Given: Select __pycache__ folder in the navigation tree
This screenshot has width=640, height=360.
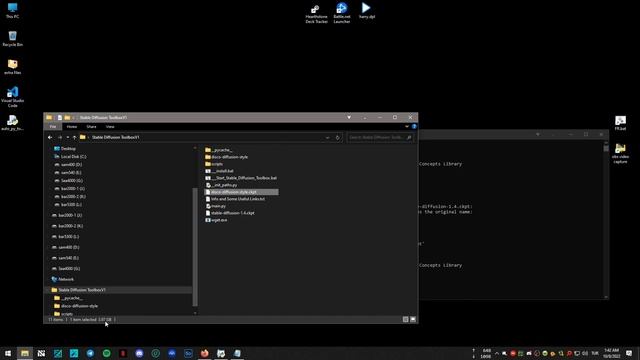Looking at the screenshot, I should coord(69,298).
